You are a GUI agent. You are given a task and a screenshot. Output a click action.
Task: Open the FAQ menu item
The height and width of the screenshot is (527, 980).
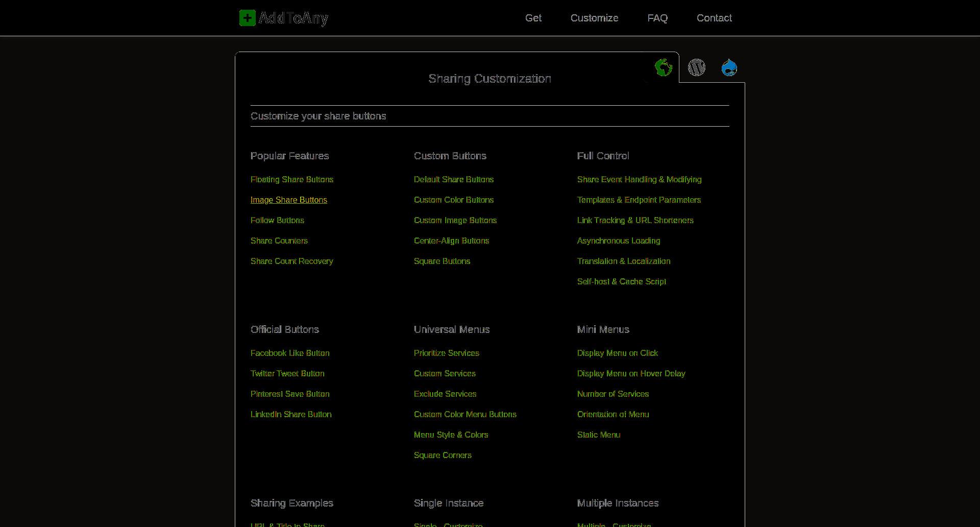coord(657,18)
